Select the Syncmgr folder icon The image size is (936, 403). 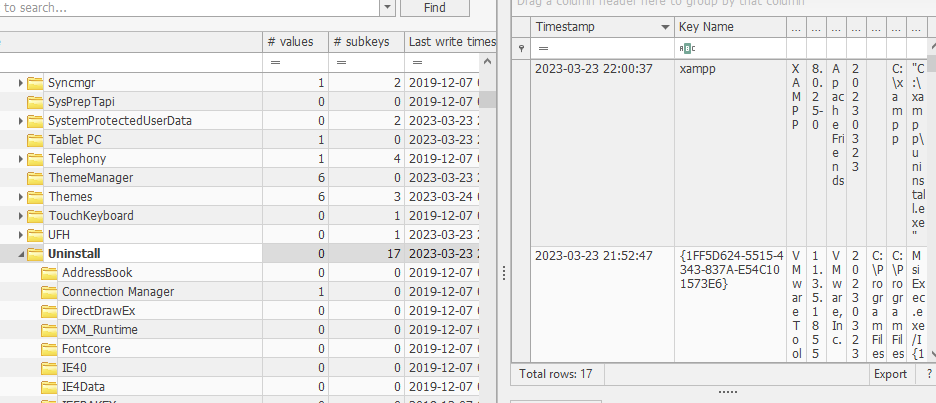[x=36, y=82]
